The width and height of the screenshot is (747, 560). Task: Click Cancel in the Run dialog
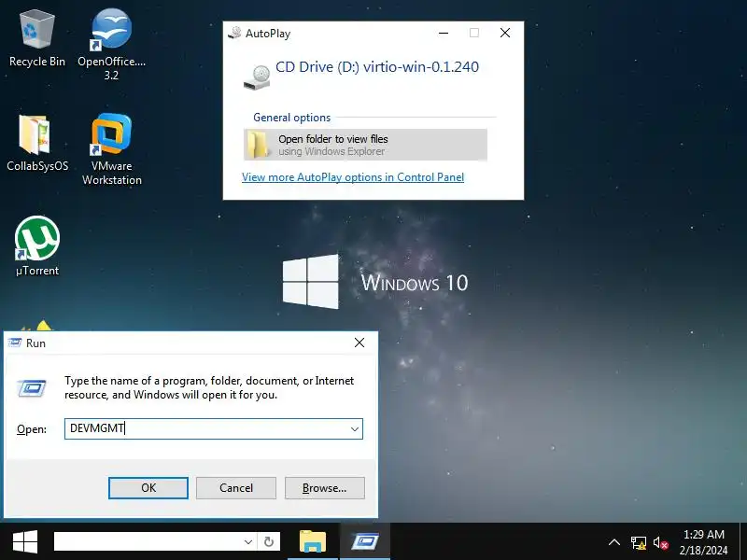pos(236,487)
